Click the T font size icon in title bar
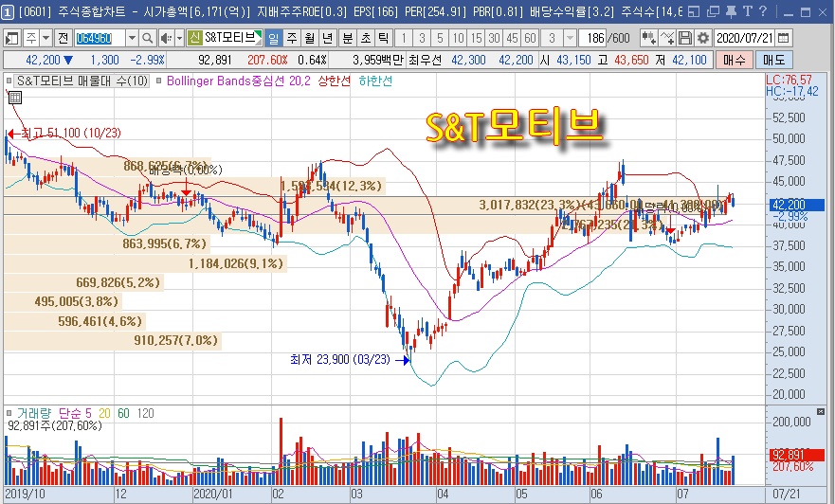 point(748,11)
